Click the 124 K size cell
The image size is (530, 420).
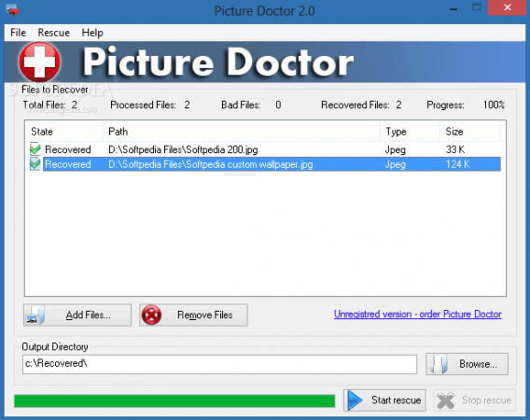click(x=457, y=164)
